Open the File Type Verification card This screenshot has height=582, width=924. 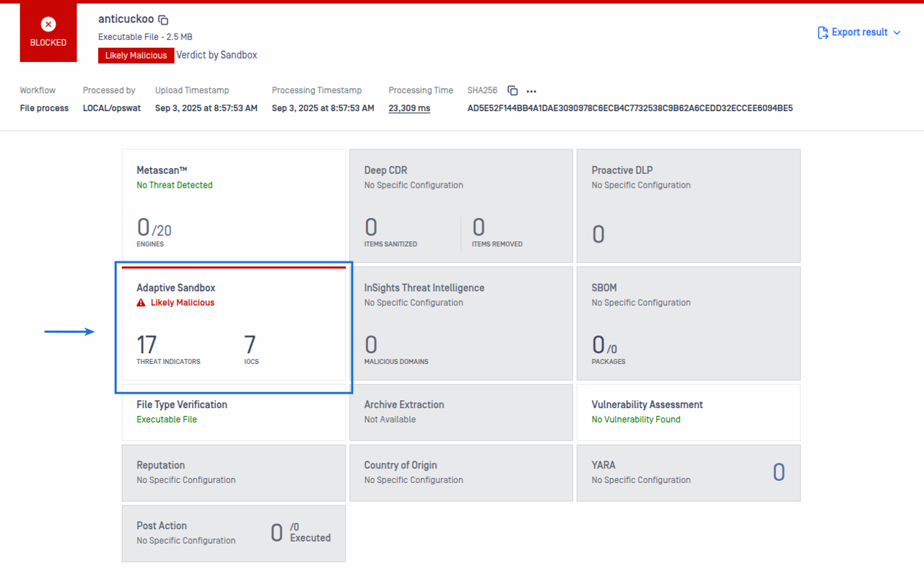coord(233,412)
